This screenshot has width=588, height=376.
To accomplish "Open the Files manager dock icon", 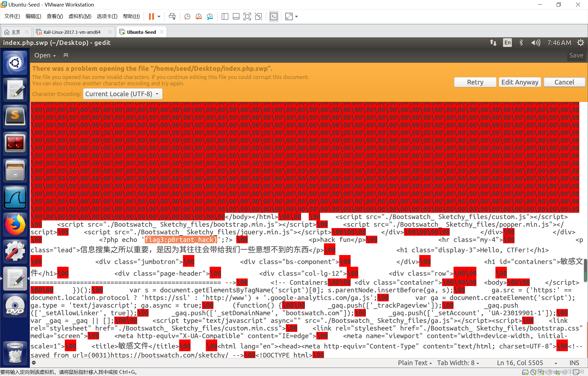I will coord(15,170).
